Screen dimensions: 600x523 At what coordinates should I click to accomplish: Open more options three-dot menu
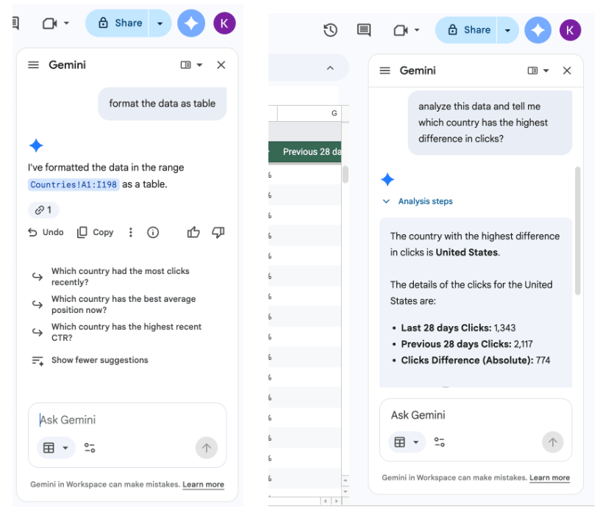pos(130,232)
